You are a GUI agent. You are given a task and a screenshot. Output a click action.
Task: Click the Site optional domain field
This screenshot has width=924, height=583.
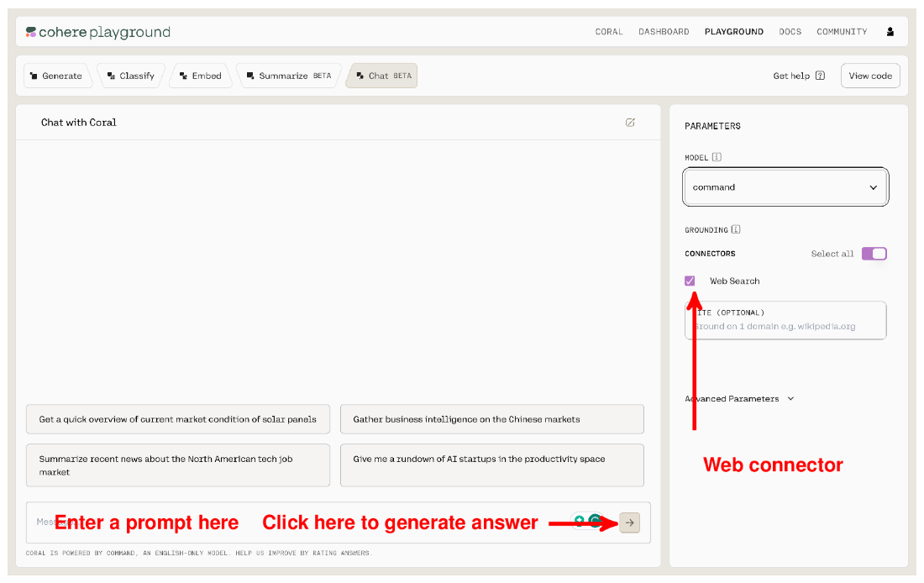pyautogui.click(x=785, y=320)
